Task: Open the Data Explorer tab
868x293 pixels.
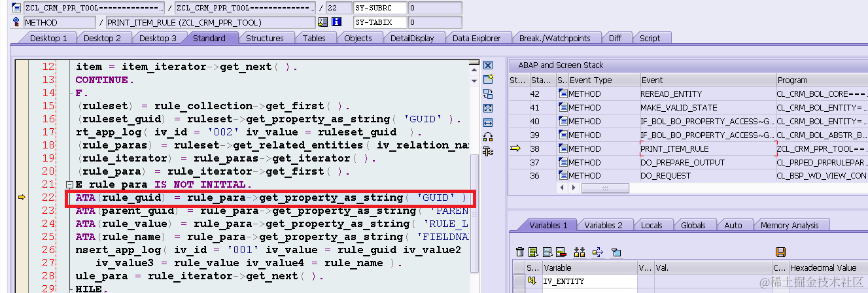Action: coord(476,38)
